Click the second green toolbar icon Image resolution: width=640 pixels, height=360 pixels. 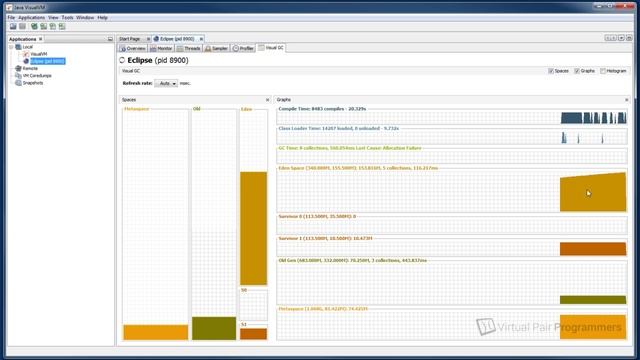(44, 27)
